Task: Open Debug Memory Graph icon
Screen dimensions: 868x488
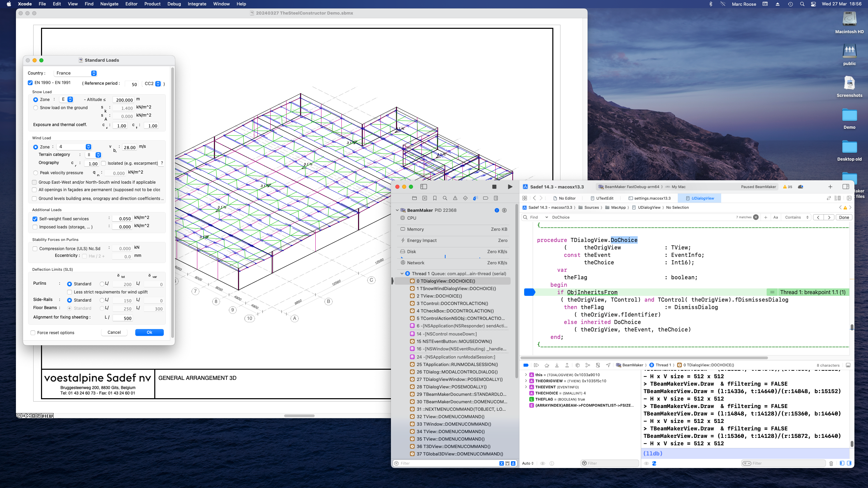Action: tap(588, 365)
